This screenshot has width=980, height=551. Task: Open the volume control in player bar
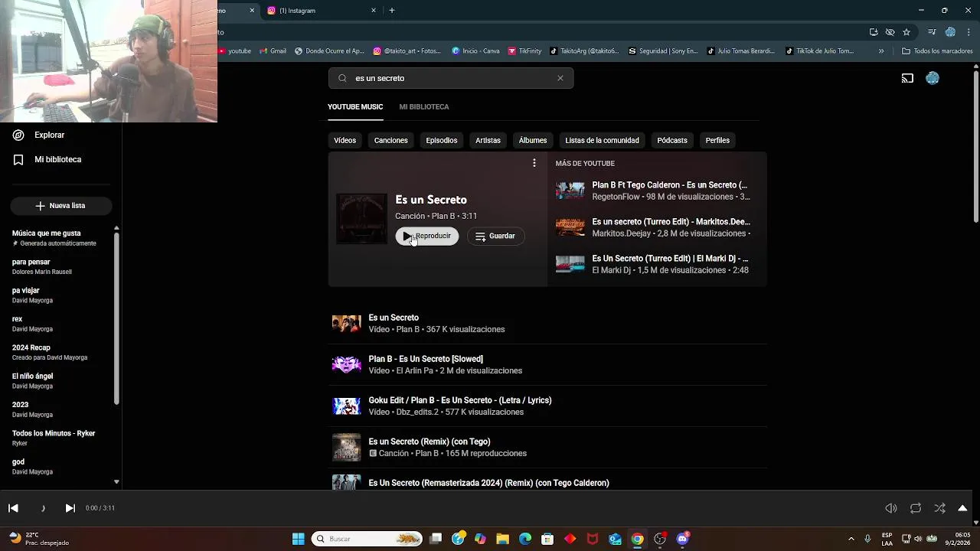891,508
